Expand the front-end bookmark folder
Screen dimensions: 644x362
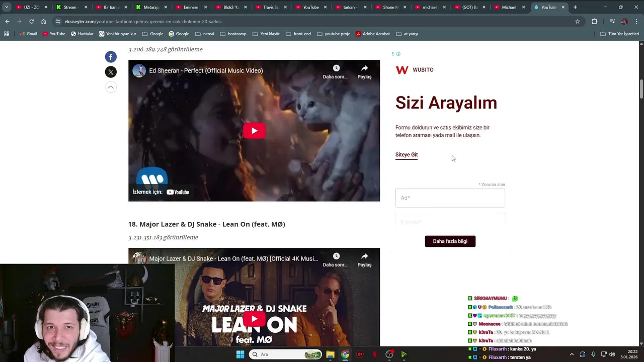coord(298,34)
